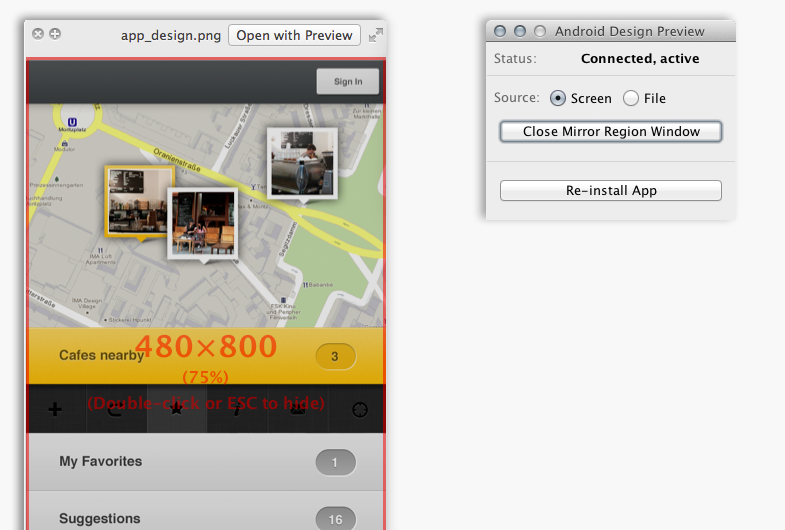The width and height of the screenshot is (785, 530).
Task: Click the zoom plus button beside app_design.png
Action: coord(55,34)
